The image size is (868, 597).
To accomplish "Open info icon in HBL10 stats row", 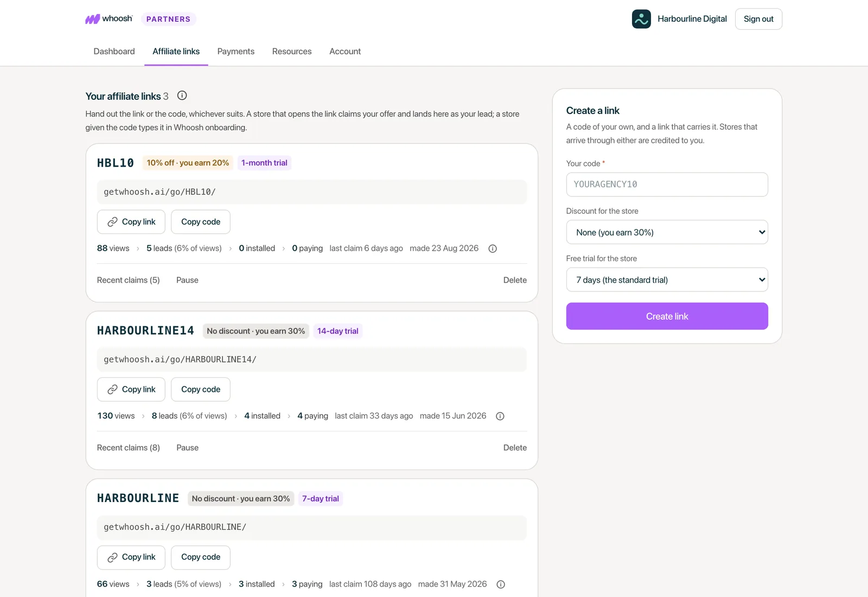I will tap(493, 249).
